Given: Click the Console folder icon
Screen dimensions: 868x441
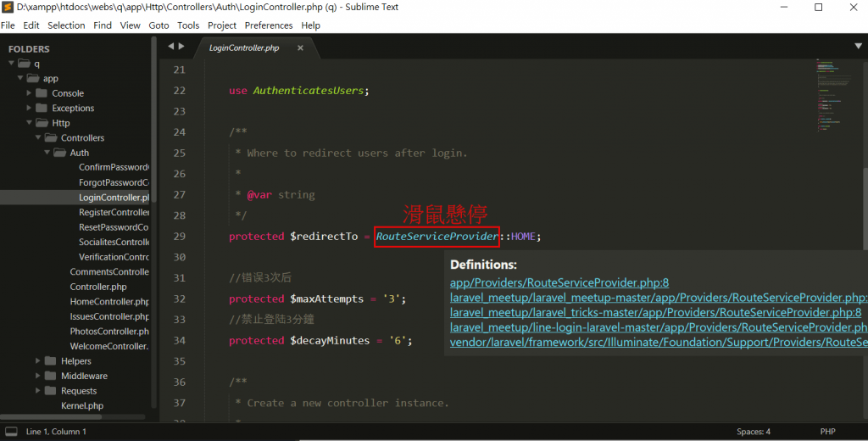Looking at the screenshot, I should 42,93.
